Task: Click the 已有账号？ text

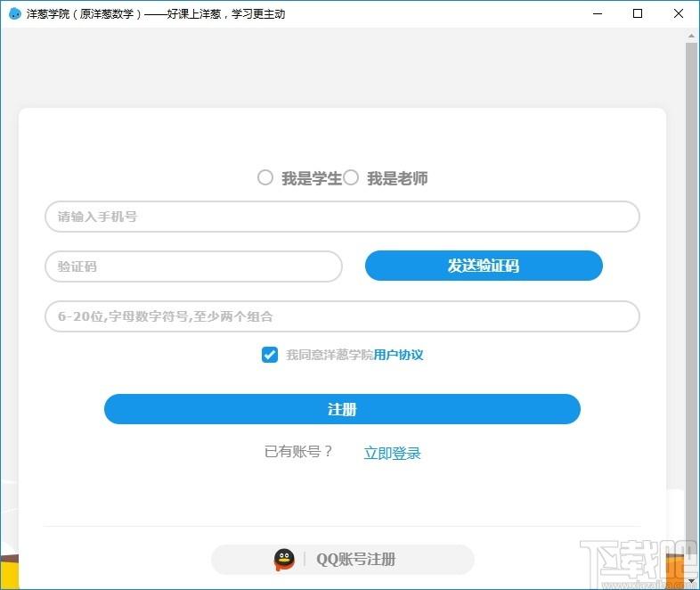Action: tap(298, 452)
